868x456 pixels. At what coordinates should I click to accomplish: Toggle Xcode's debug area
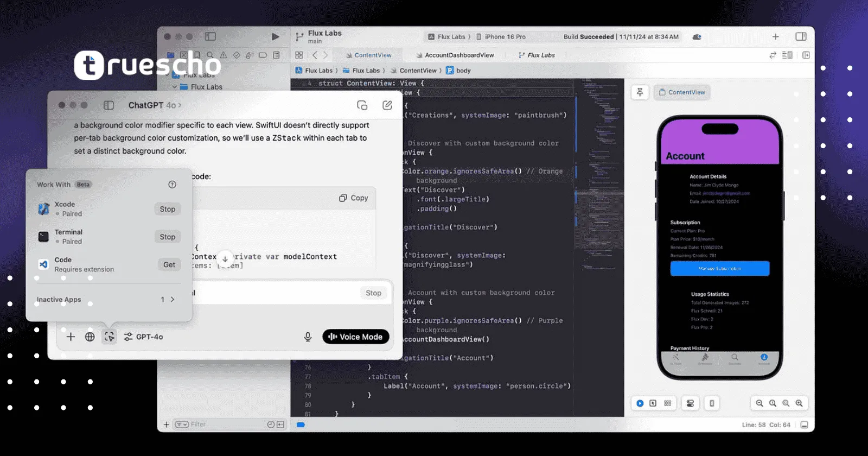coord(805,425)
